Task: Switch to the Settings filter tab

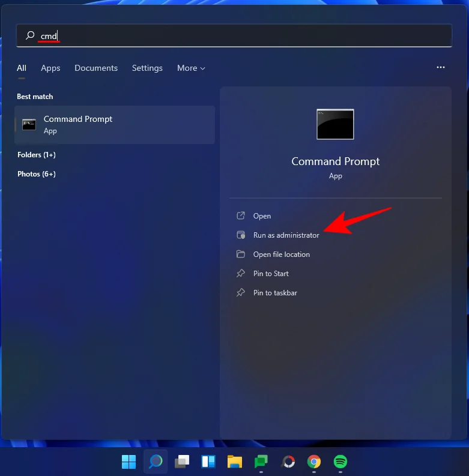Action: pos(147,68)
